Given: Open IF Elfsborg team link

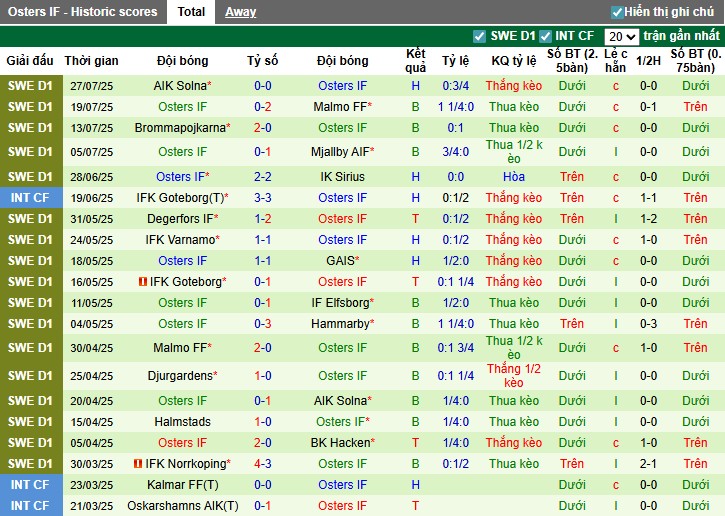Looking at the screenshot, I should click(x=340, y=303).
